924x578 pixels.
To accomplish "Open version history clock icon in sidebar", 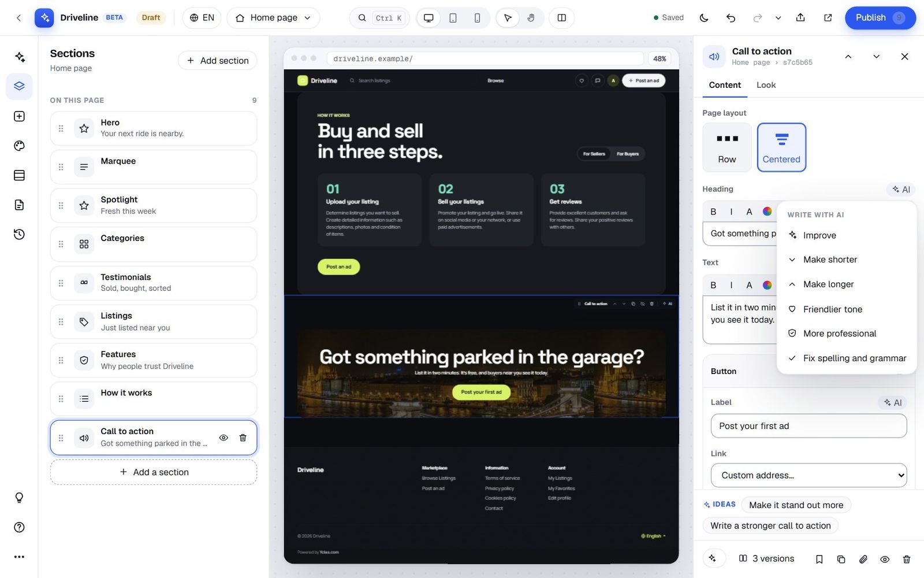I will click(19, 234).
